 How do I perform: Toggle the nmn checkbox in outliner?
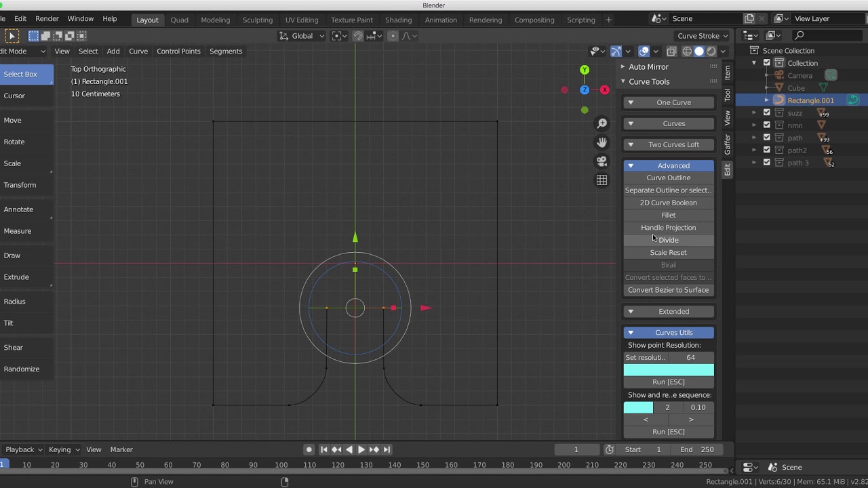pos(767,125)
